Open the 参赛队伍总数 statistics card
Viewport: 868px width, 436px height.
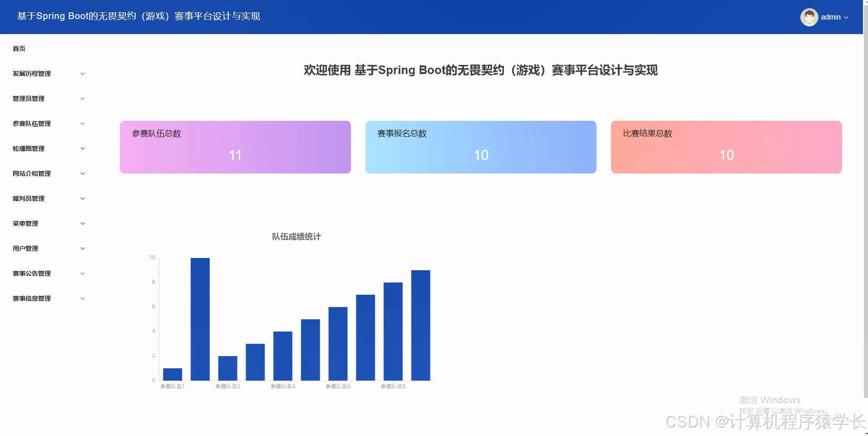[235, 147]
